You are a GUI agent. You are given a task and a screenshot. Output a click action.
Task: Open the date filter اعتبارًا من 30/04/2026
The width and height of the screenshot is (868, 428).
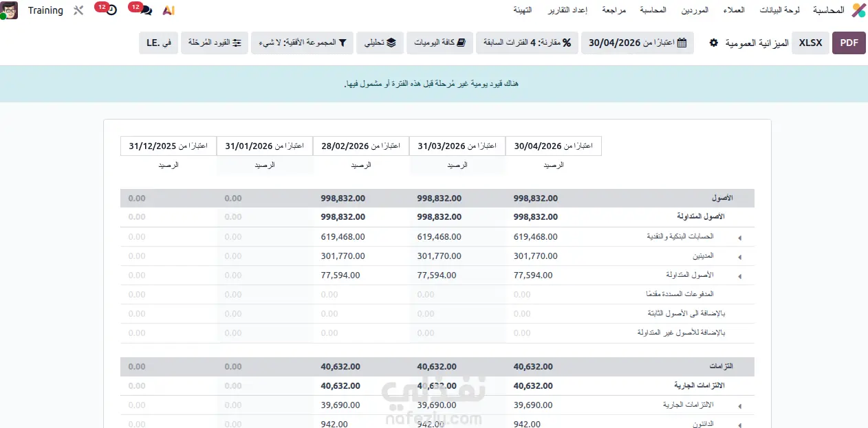(638, 43)
